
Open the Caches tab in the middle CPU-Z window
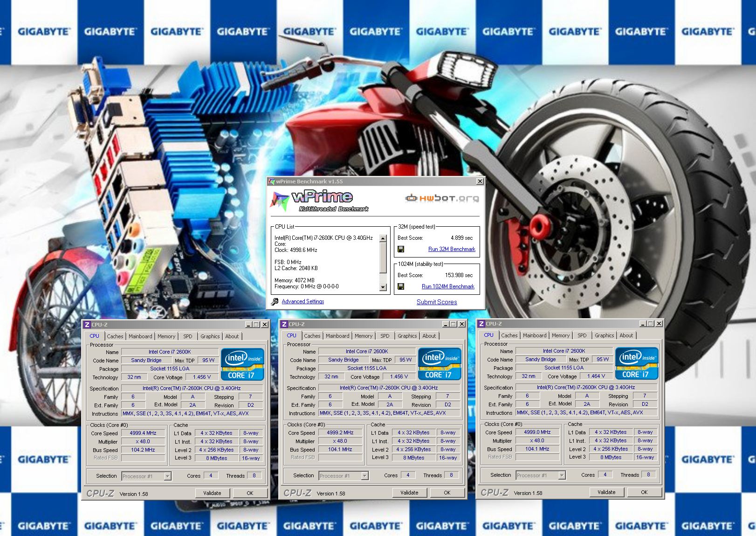[x=312, y=336]
